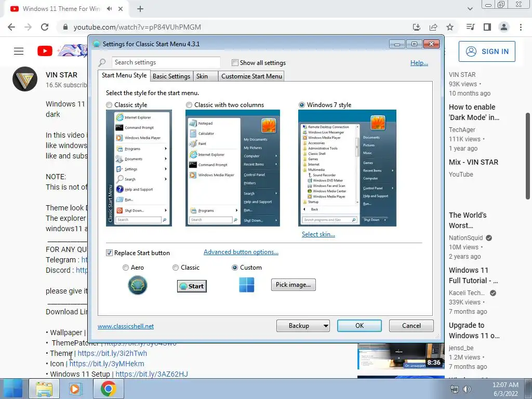Open the Theme bit.ly/3i2hTwh download link
The image size is (532, 399).
coord(112,353)
